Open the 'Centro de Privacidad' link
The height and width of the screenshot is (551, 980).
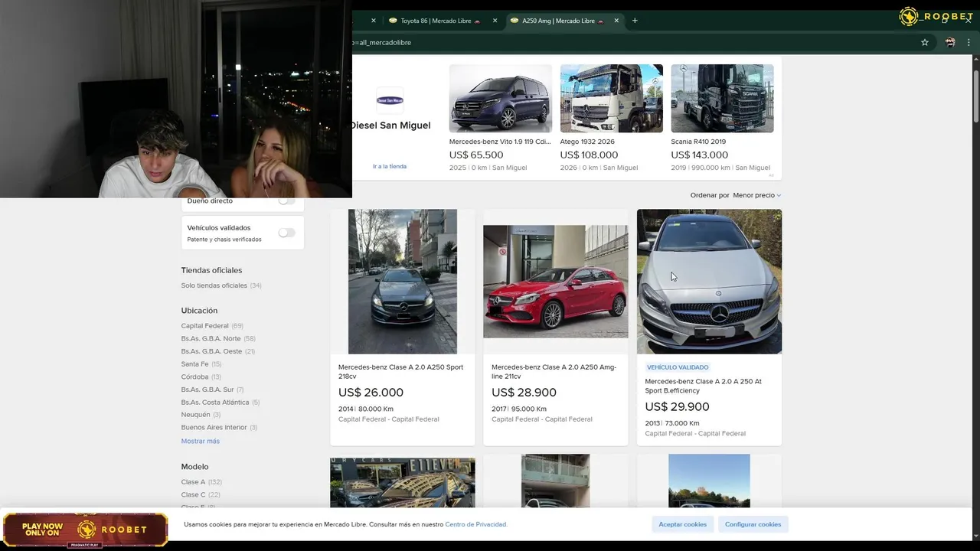(x=476, y=524)
